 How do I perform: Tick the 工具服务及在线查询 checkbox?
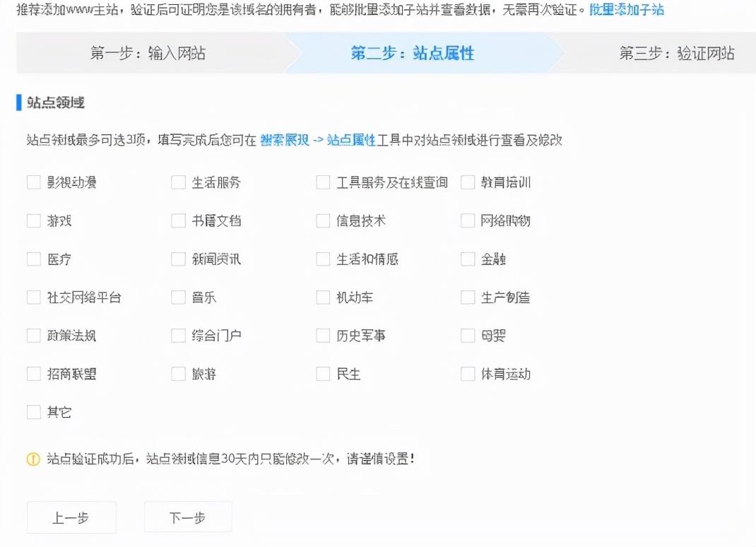[323, 182]
